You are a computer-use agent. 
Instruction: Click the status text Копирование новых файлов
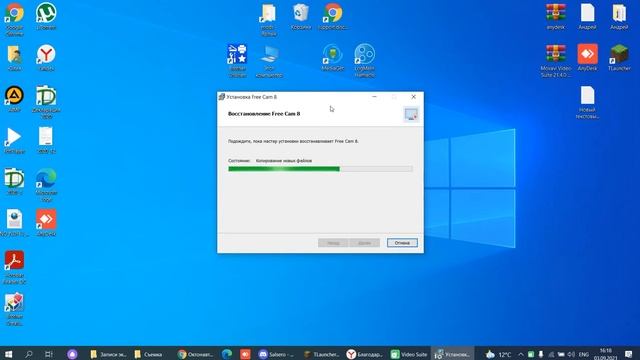tap(284, 161)
